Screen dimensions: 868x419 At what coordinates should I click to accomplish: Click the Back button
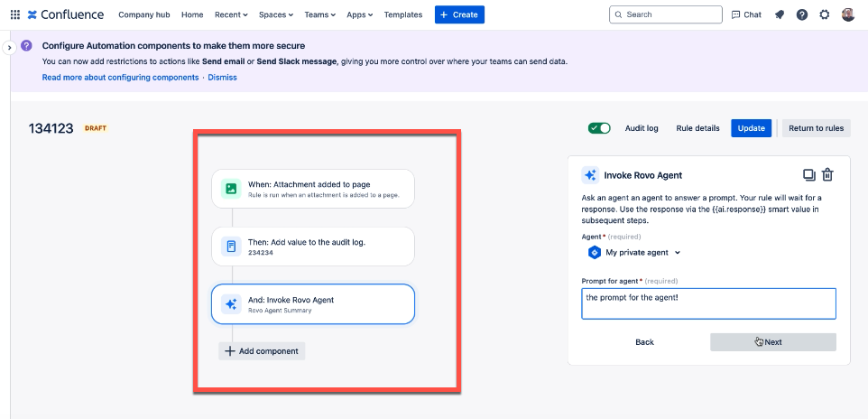click(644, 342)
